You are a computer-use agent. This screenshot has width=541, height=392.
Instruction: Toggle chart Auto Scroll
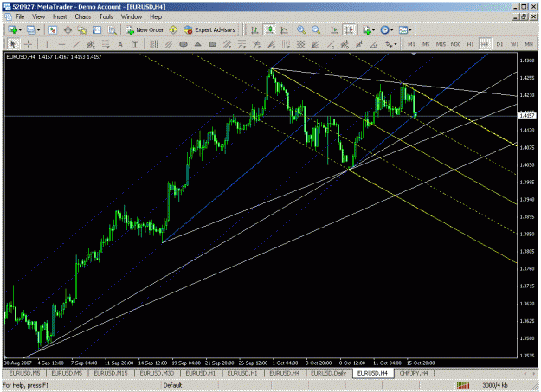pos(334,30)
